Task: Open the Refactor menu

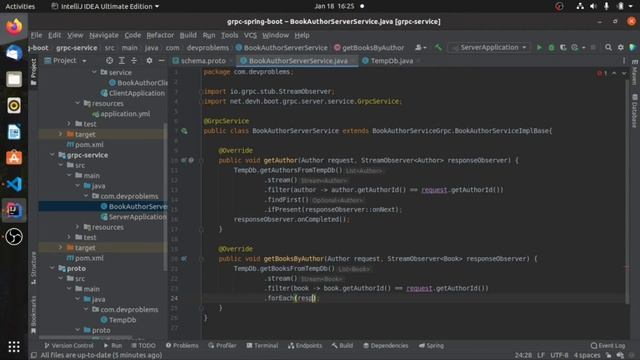Action: click(160, 36)
